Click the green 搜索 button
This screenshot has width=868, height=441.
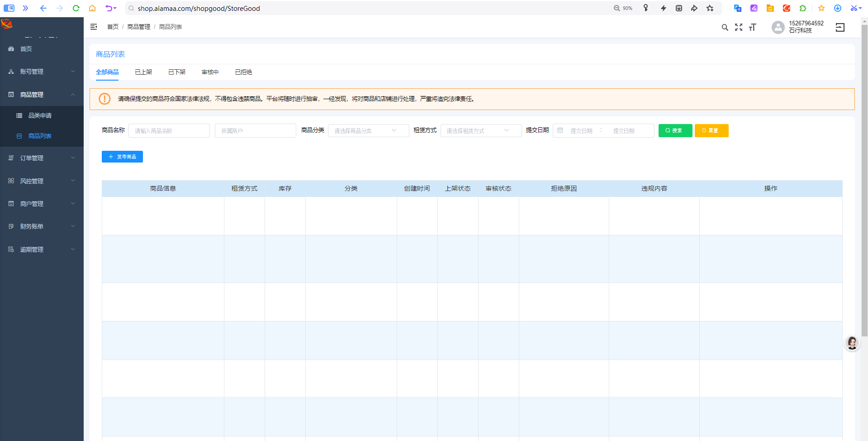675,130
